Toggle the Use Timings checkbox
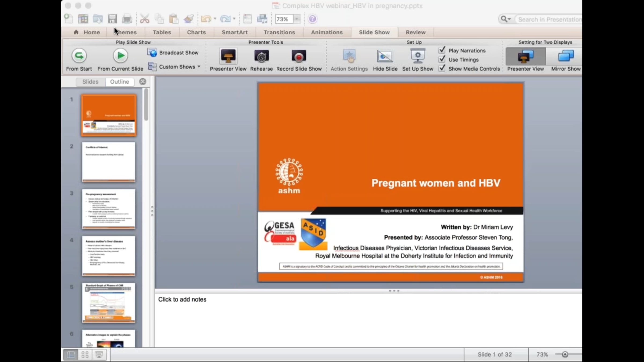This screenshot has width=644, height=362. 442,60
